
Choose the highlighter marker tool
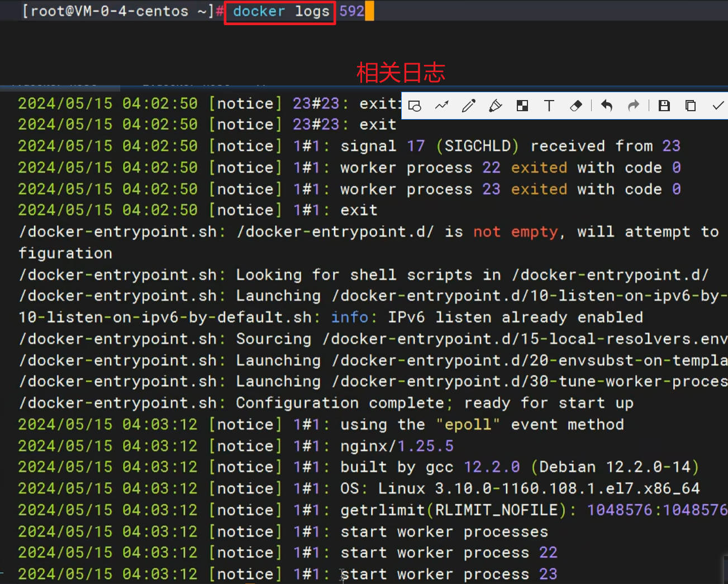click(495, 106)
